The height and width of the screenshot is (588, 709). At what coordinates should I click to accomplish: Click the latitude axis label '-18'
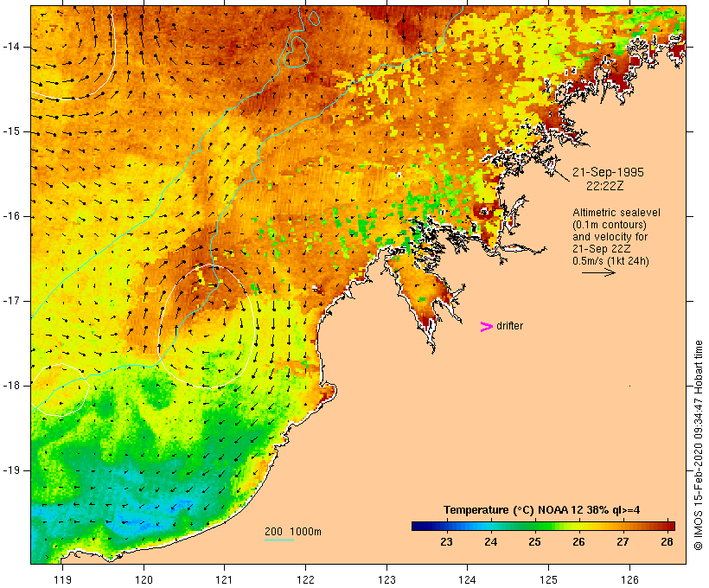click(x=11, y=386)
